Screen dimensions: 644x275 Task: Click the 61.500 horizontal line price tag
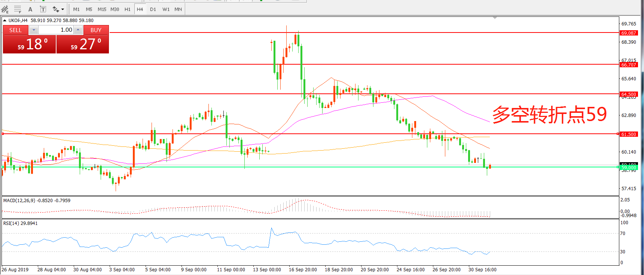pyautogui.click(x=629, y=134)
